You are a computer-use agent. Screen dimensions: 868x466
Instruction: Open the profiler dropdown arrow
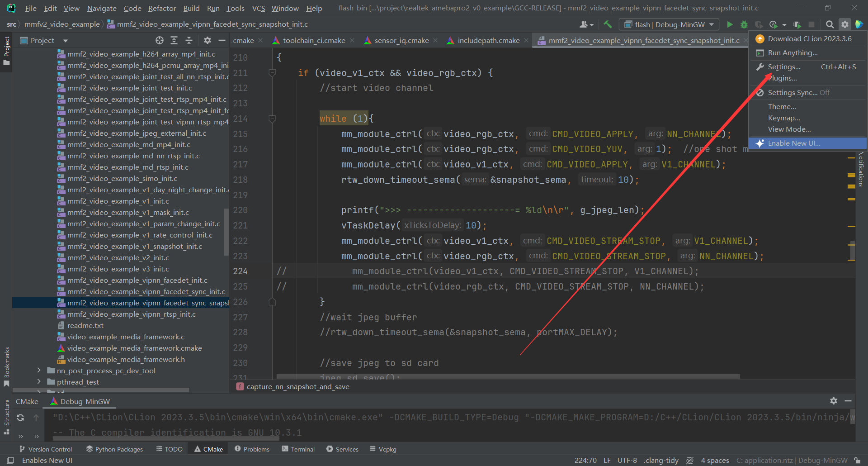(x=784, y=24)
